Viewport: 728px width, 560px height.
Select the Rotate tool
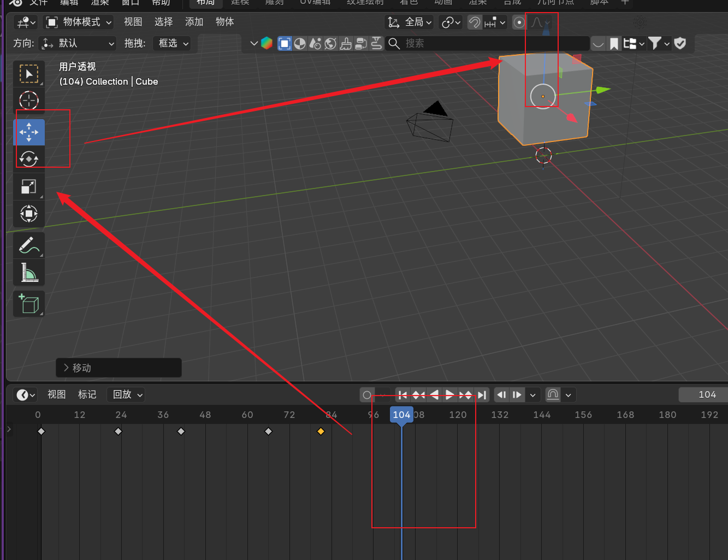point(29,159)
